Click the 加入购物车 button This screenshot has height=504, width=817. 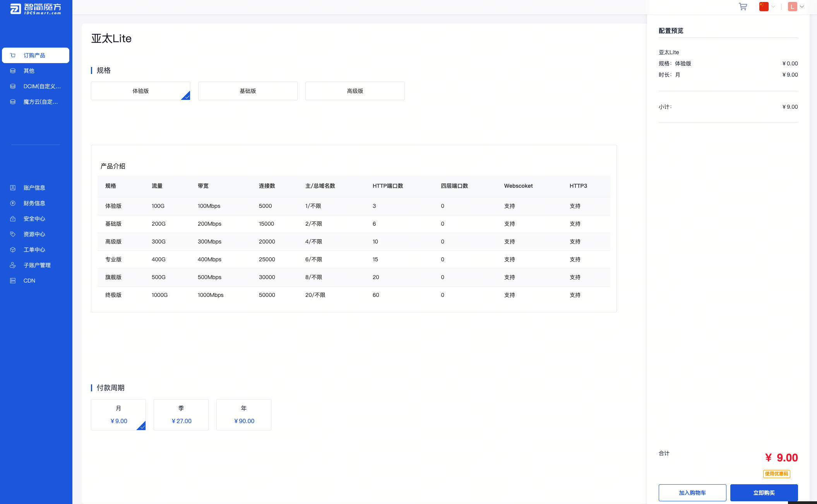coord(692,493)
